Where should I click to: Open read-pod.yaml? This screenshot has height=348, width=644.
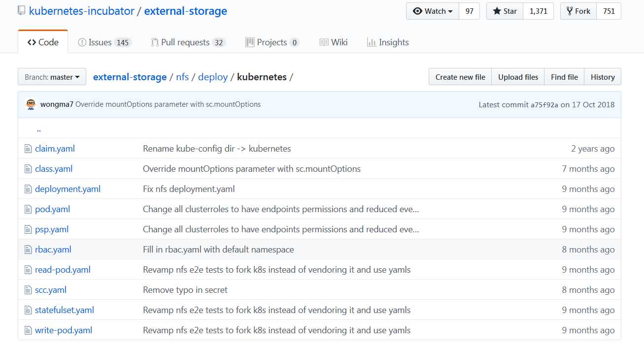pyautogui.click(x=63, y=270)
